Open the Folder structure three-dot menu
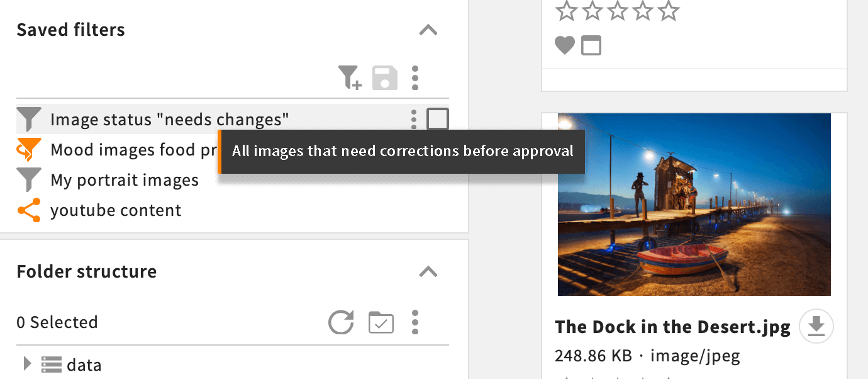The height and width of the screenshot is (379, 868). 415,322
